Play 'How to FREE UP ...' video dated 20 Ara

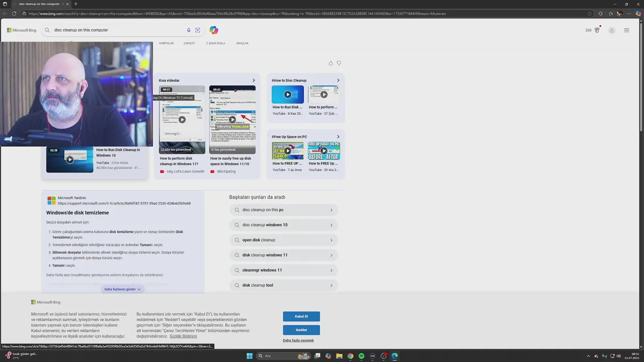click(x=324, y=151)
